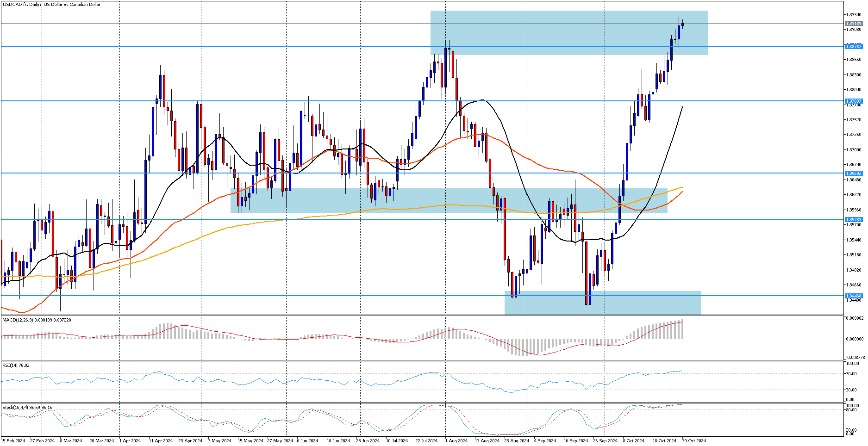
Task: Select the MACD(12,26,9) indicator label
Action: 37,320
